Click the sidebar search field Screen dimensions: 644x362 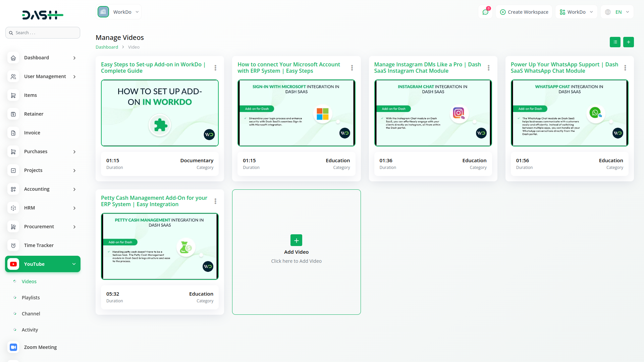pyautogui.click(x=43, y=33)
